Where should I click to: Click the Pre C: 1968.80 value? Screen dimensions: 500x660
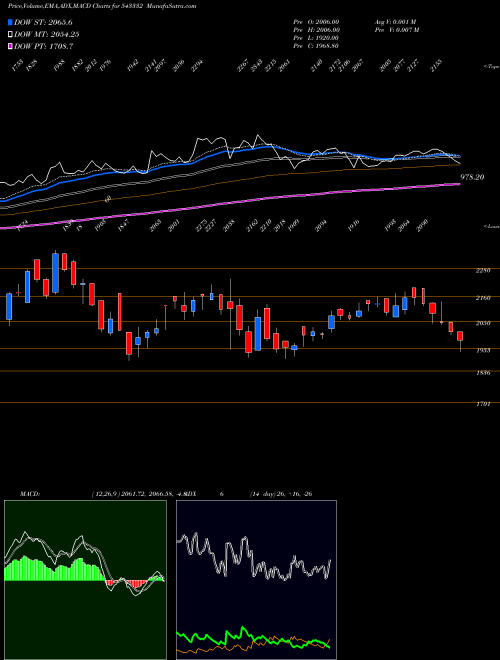point(316,46)
